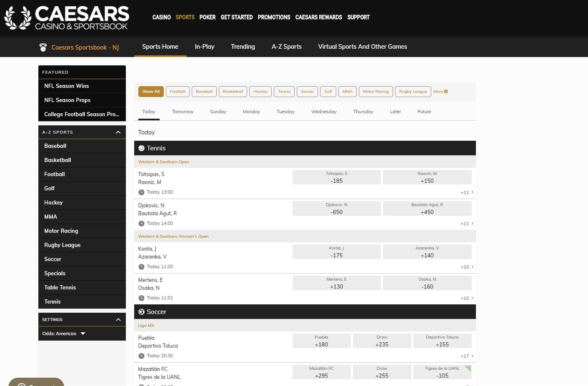Bet on Osaka, N at -160
Viewport: 588px width, 386px height.
pos(427,283)
